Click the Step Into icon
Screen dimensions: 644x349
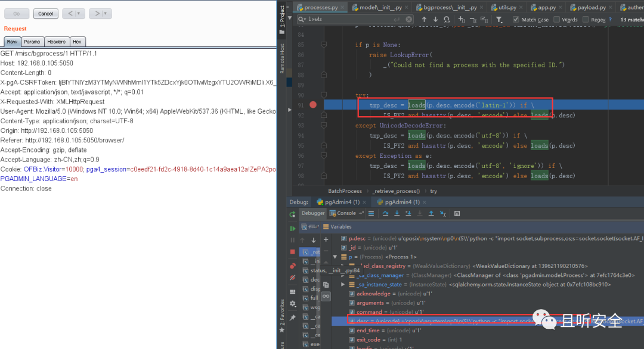pos(397,213)
